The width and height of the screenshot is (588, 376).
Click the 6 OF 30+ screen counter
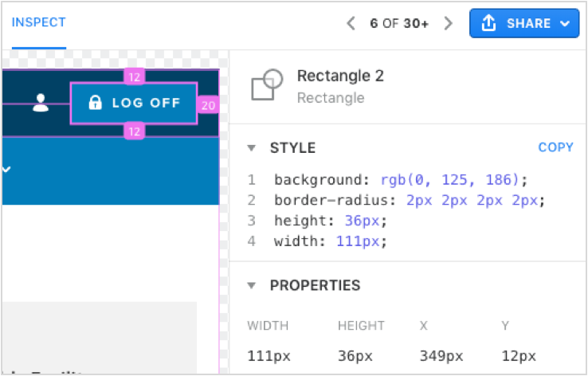(399, 24)
